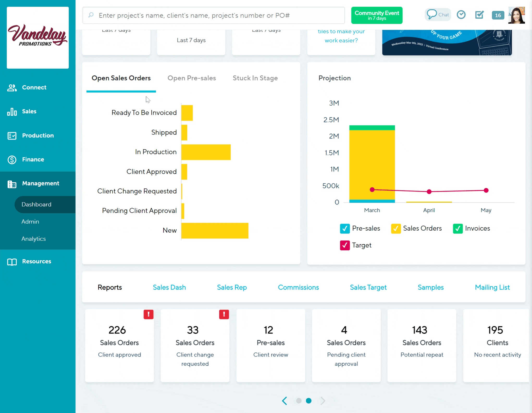This screenshot has height=413, width=532.
Task: Click the circular checkmark tasks icon
Action: coord(461,15)
